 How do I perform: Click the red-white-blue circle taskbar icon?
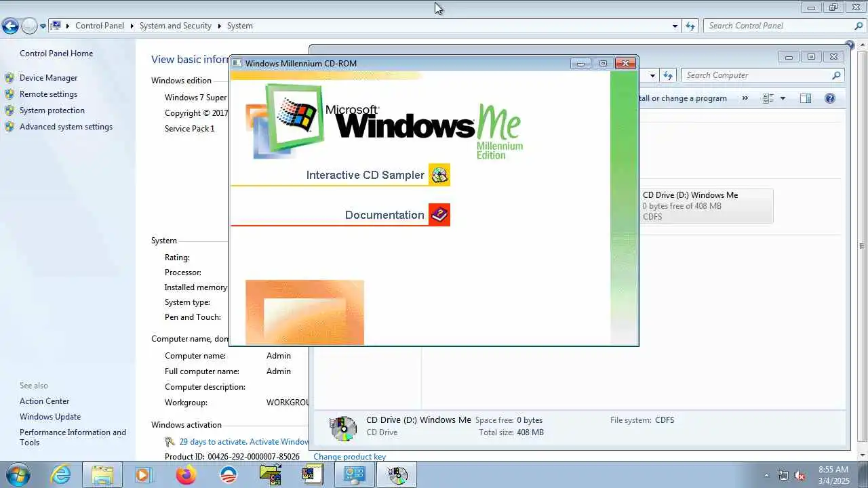click(x=229, y=474)
